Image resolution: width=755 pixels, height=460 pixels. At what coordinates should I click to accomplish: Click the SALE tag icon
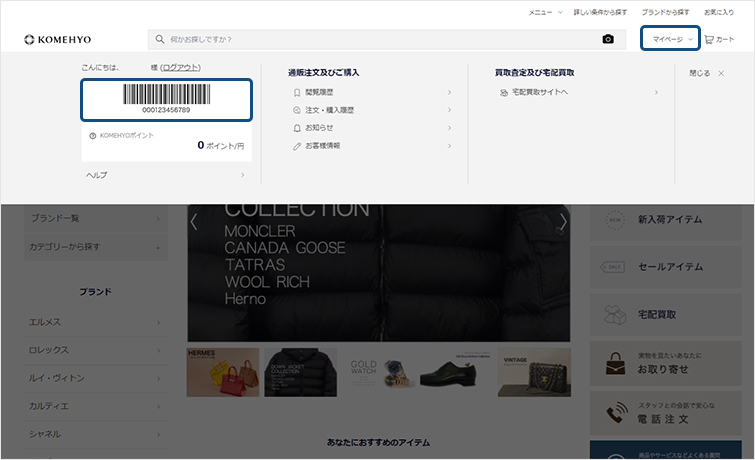[612, 267]
